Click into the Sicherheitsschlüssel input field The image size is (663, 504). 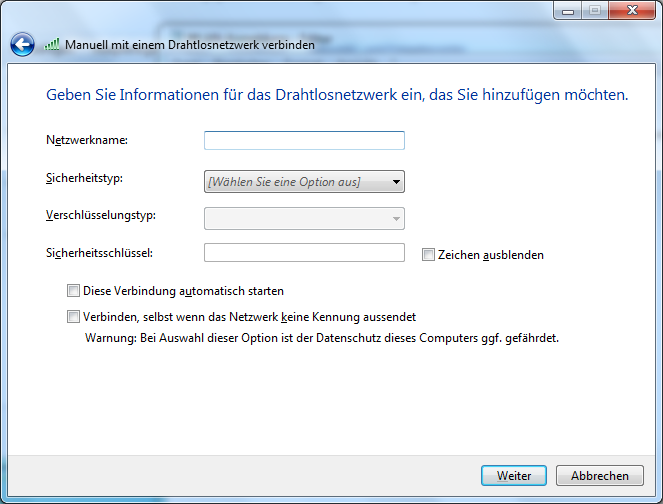304,254
